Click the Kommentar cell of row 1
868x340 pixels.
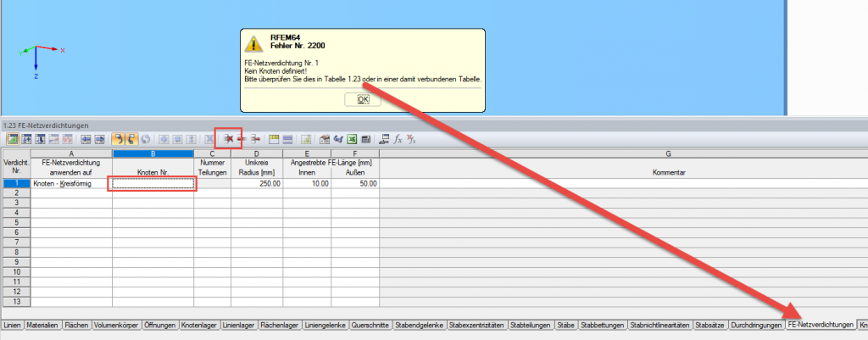(x=623, y=183)
